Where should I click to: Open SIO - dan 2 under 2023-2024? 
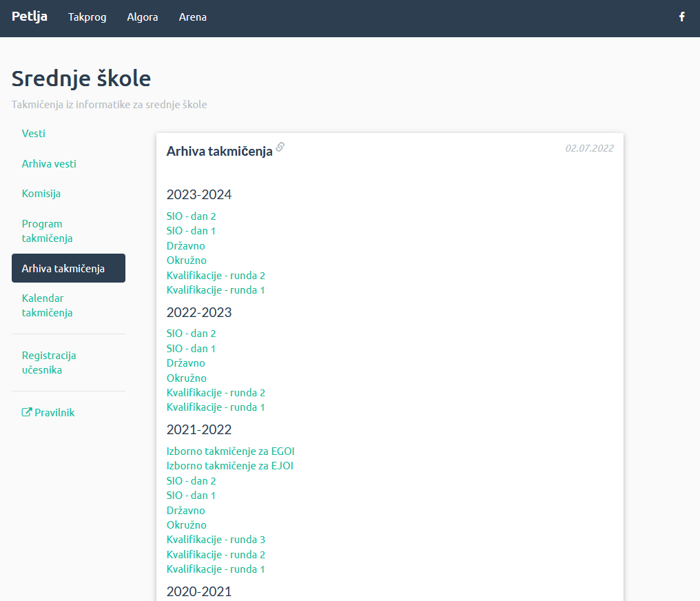(191, 216)
